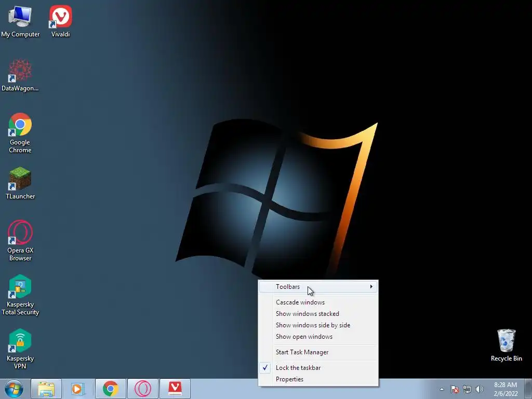Start Task Manager from context menu

pos(318,352)
